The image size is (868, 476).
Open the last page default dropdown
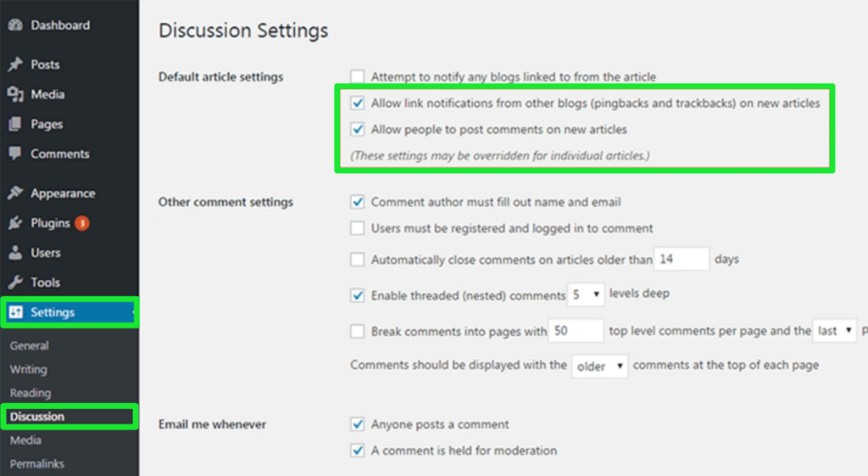tap(835, 331)
